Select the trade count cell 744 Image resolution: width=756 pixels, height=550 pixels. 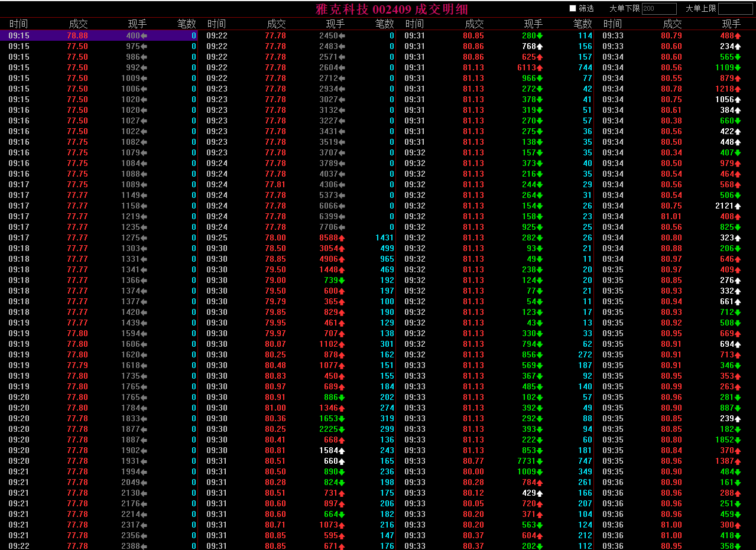(585, 67)
